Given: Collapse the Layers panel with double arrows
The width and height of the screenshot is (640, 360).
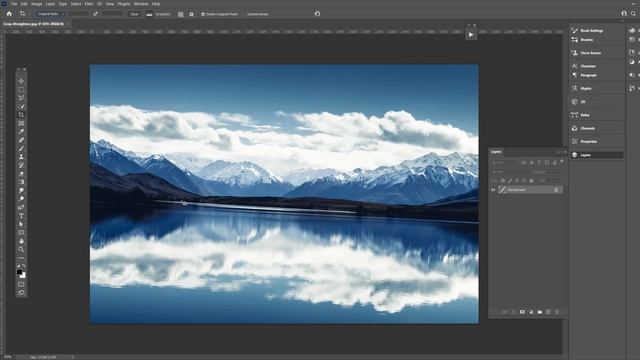Looking at the screenshot, I should tap(558, 152).
